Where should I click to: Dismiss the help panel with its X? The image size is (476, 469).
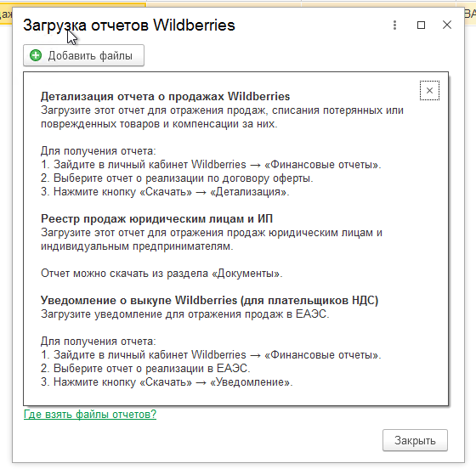pyautogui.click(x=429, y=90)
